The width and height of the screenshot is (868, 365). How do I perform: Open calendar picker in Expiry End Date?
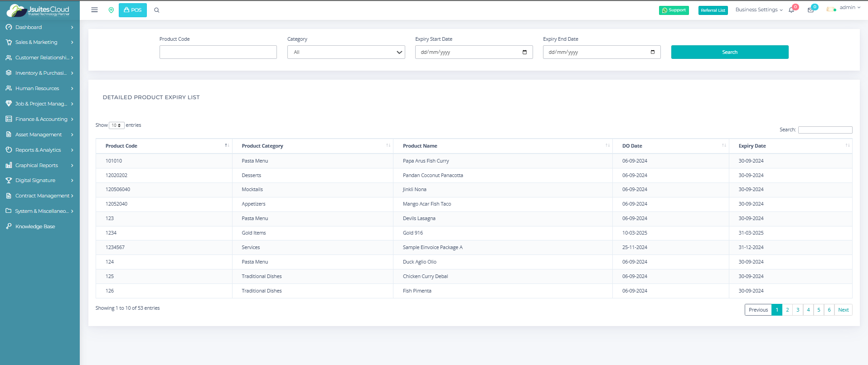pyautogui.click(x=652, y=52)
